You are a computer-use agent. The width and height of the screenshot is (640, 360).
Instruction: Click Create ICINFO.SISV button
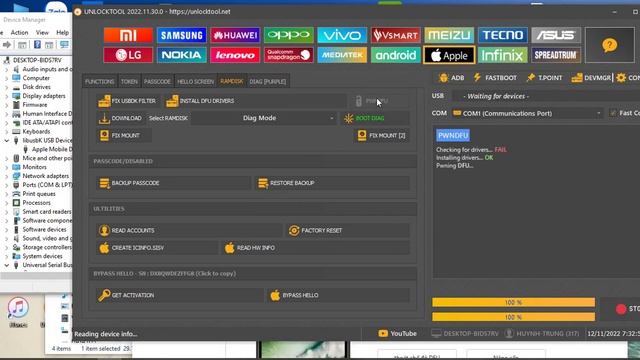click(x=157, y=248)
